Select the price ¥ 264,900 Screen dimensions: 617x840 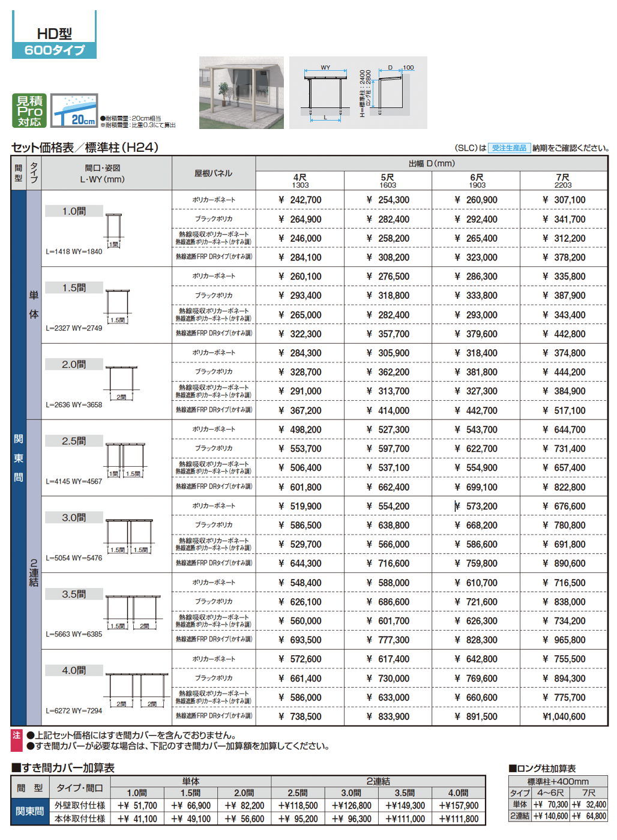[x=300, y=219]
